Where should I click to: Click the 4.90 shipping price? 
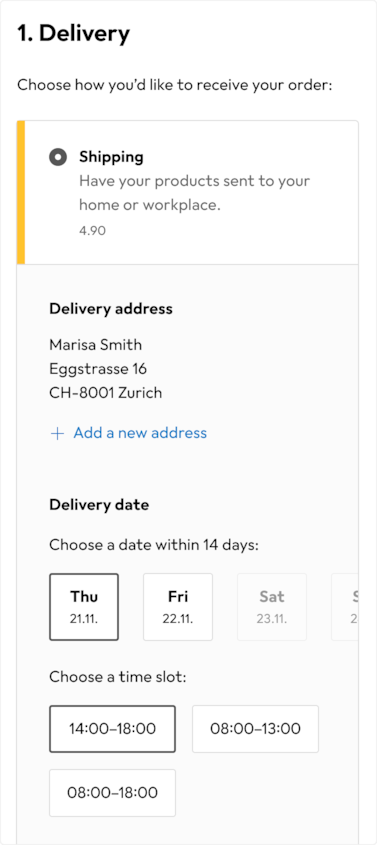click(x=92, y=231)
